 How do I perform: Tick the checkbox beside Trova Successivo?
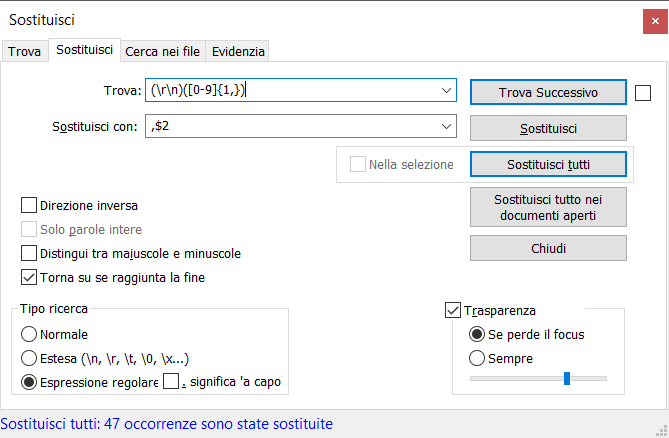pos(643,93)
